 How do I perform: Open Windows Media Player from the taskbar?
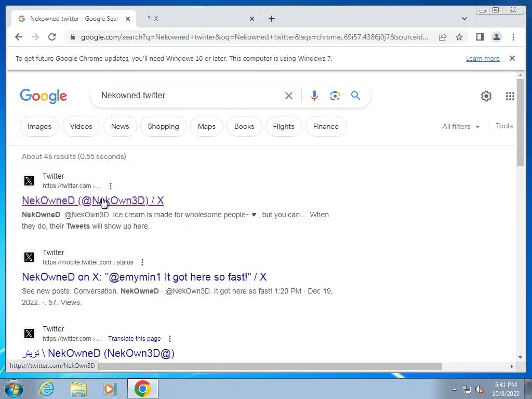(x=109, y=389)
